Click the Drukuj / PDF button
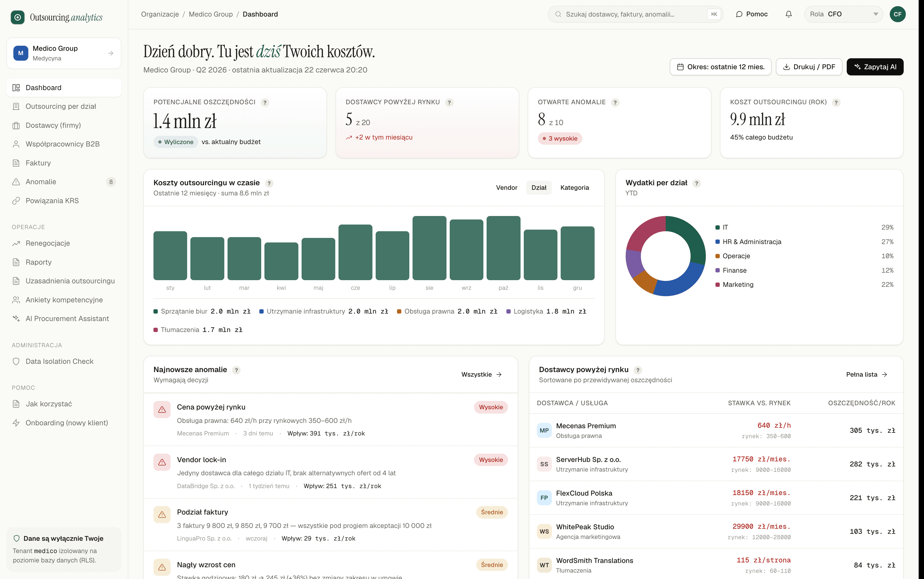The image size is (924, 579). (x=809, y=67)
